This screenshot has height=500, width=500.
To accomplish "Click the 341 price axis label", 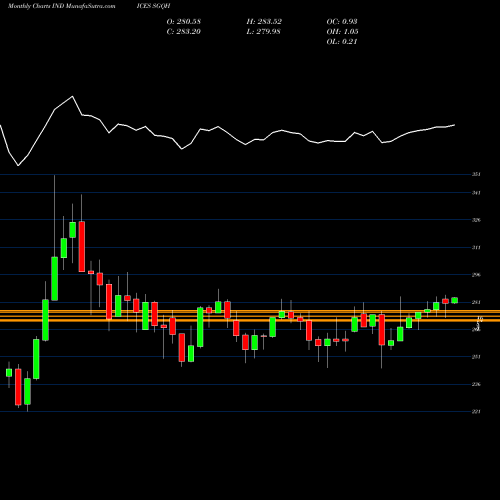I will point(476,193).
